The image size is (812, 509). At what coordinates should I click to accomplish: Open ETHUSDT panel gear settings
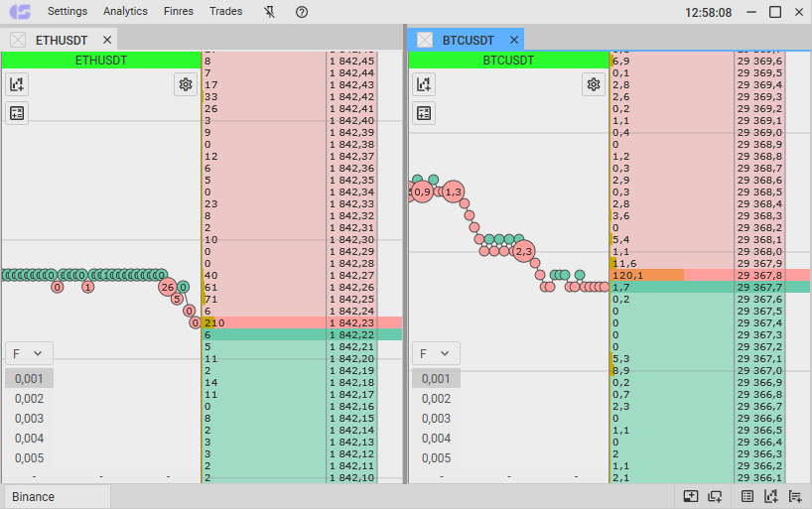click(x=185, y=84)
